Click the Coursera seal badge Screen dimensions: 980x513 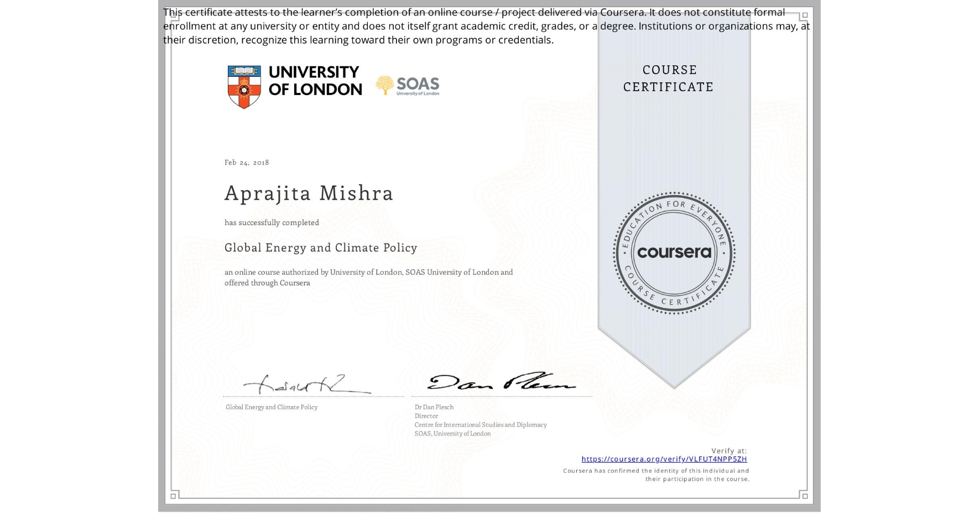click(x=674, y=253)
